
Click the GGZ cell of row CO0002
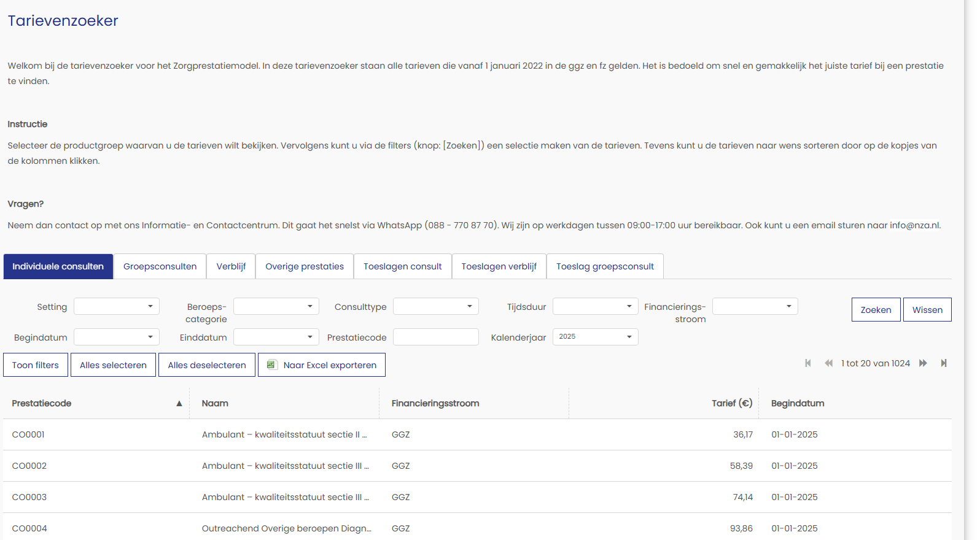[x=401, y=466]
